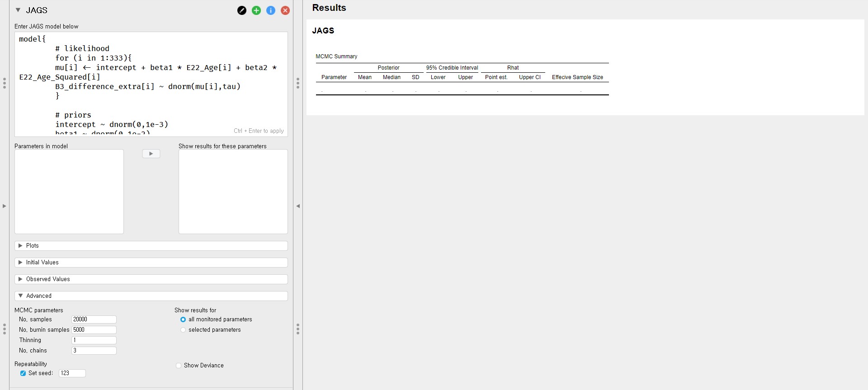
Task: Open the blue info help icon
Action: [271, 10]
